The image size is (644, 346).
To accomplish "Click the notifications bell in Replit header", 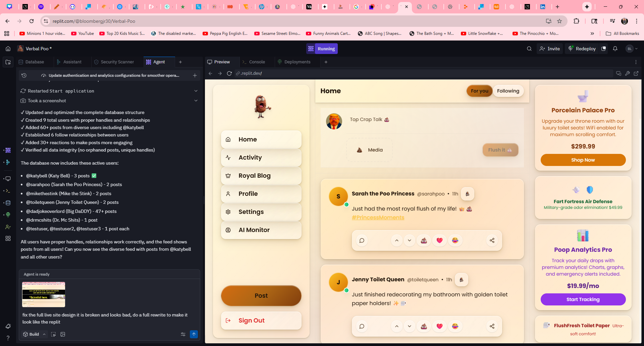I will point(615,49).
